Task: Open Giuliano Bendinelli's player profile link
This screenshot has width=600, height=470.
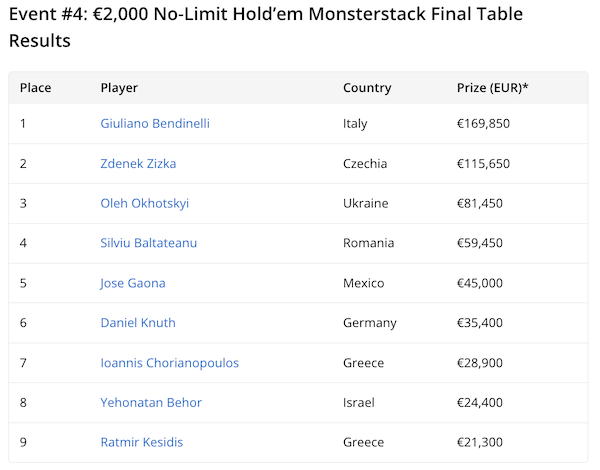Action: 155,124
